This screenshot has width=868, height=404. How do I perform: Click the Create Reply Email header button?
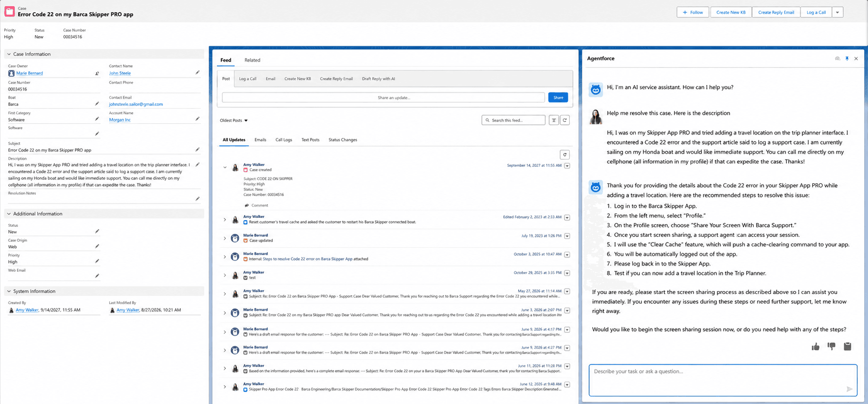(x=776, y=12)
